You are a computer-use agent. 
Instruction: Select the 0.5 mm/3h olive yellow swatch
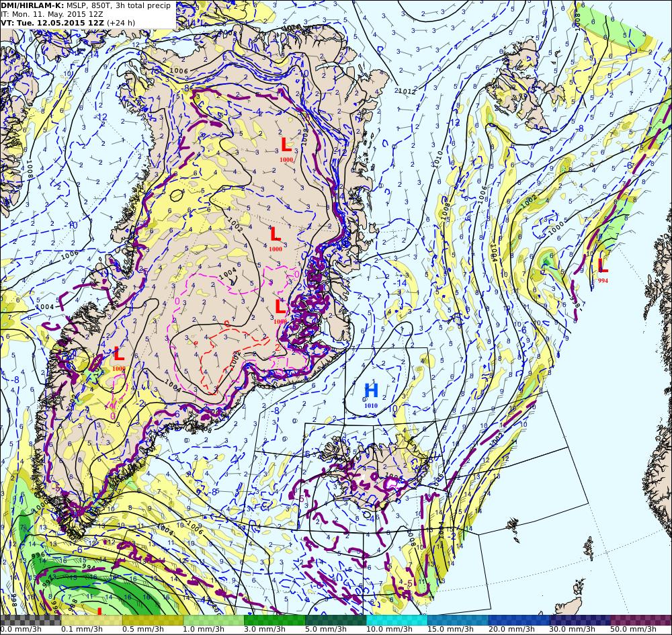coord(153,620)
